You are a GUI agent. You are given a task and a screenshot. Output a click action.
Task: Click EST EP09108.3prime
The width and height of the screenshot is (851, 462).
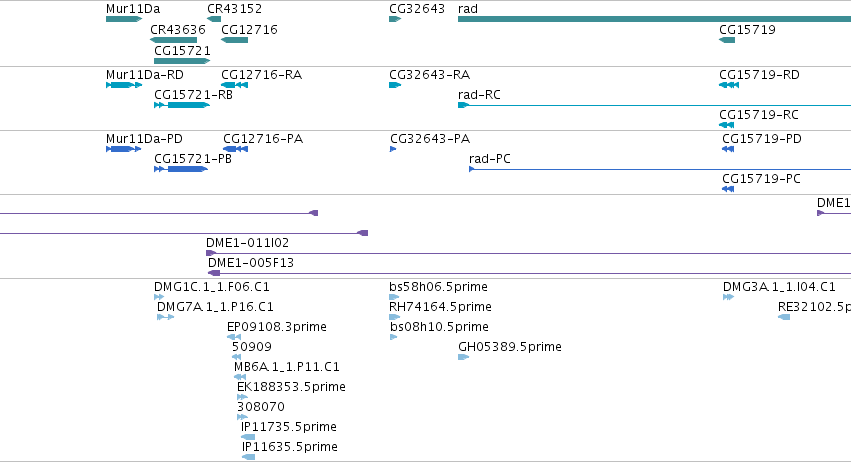coord(277,327)
